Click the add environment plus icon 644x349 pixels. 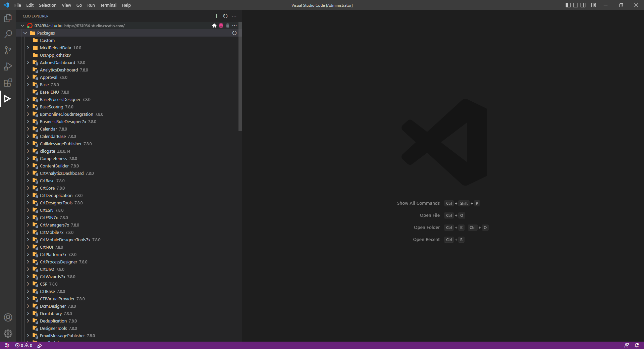point(216,16)
